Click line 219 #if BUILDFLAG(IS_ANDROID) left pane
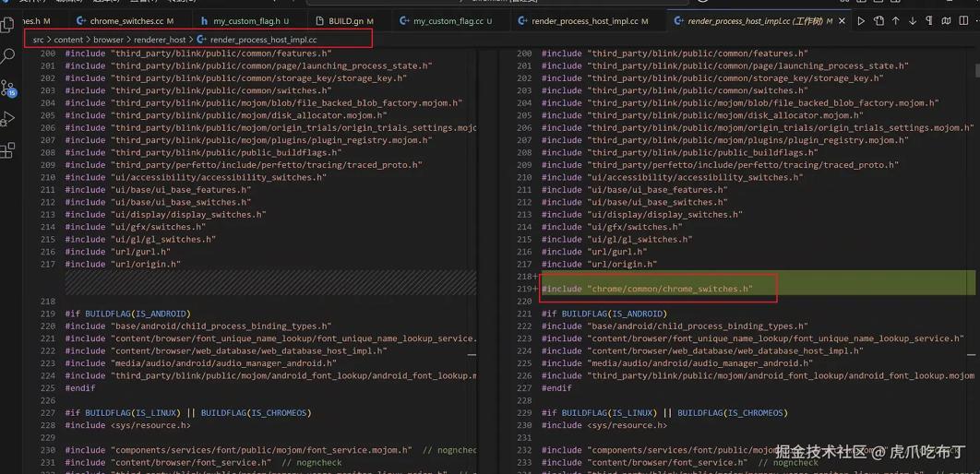 [x=127, y=314]
